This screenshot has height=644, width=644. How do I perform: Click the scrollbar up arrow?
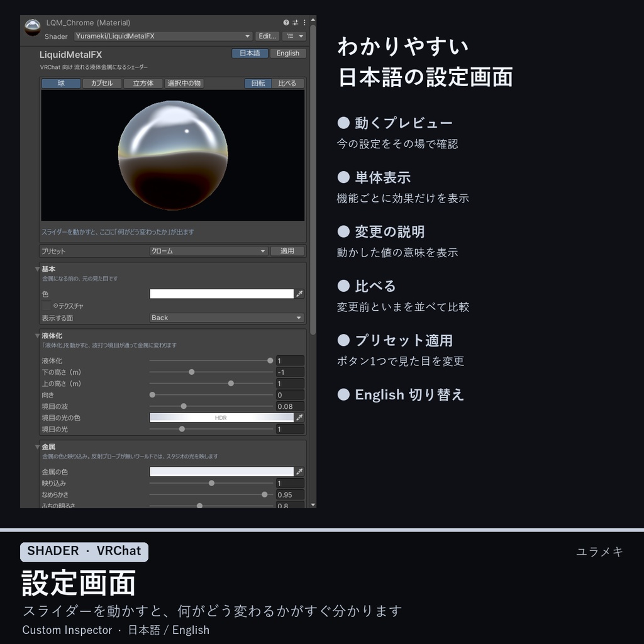[x=313, y=19]
